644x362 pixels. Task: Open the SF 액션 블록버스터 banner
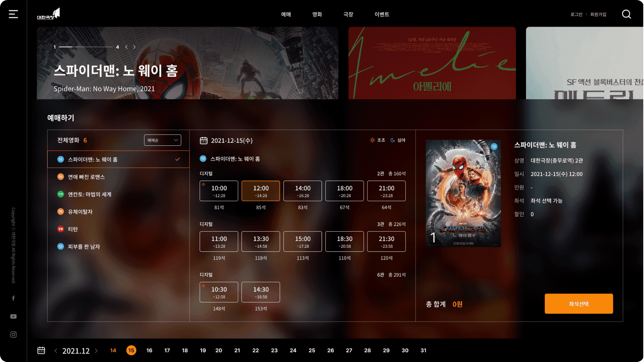point(584,63)
